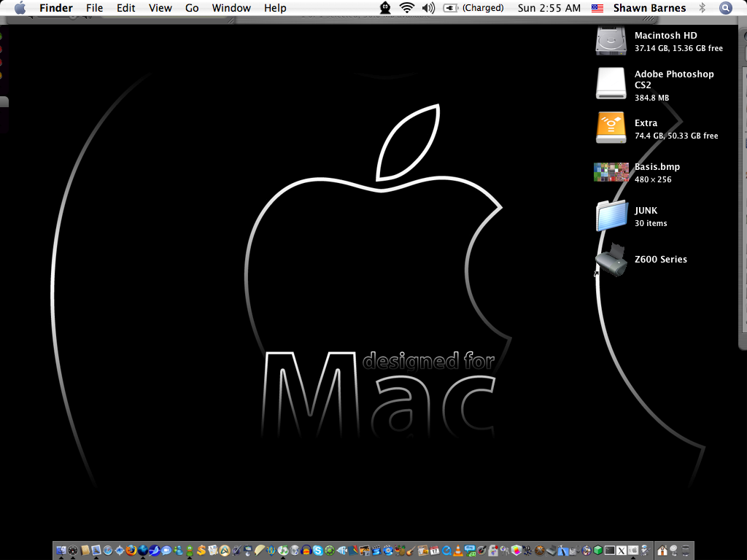Open the Trash in the Dock

(x=685, y=551)
